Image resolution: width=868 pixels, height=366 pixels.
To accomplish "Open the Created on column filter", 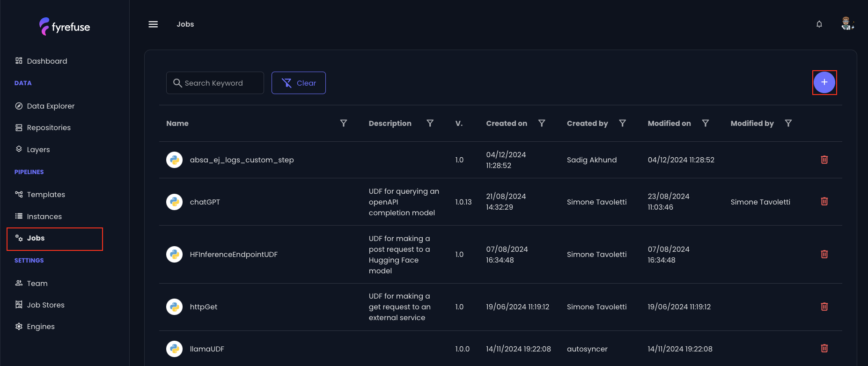I will pyautogui.click(x=541, y=123).
